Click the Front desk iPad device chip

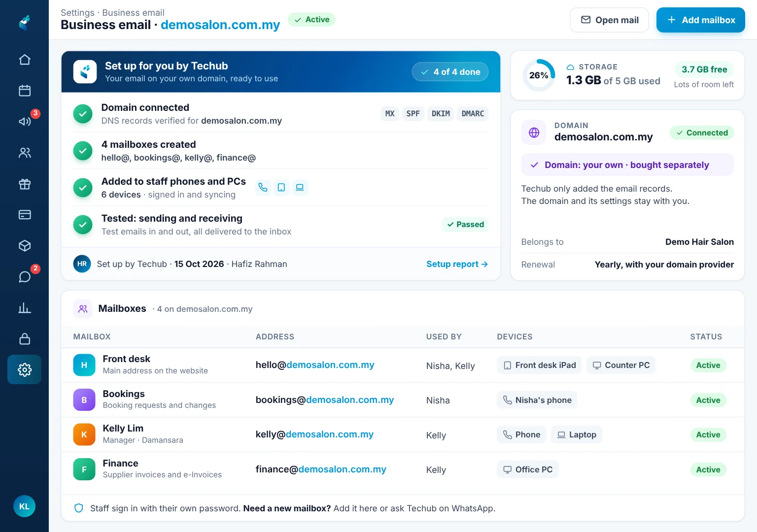[539, 366]
